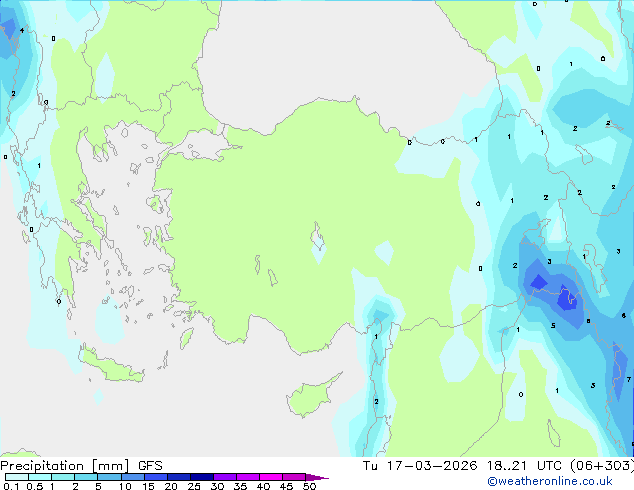
Task: Click the '4' precipitation value on the map
Action: 22,30
